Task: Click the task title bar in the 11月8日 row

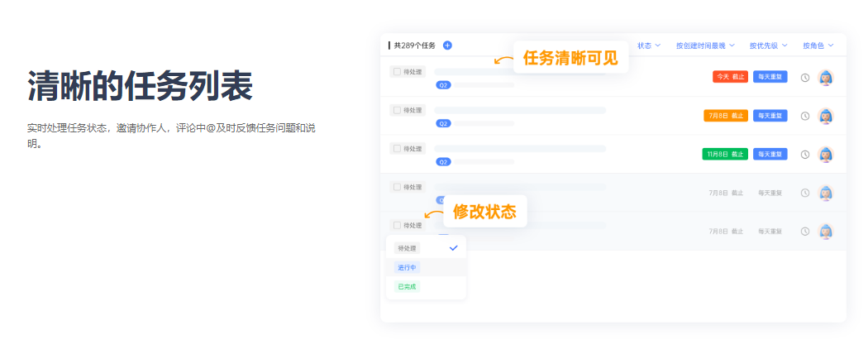Action: coord(520,149)
